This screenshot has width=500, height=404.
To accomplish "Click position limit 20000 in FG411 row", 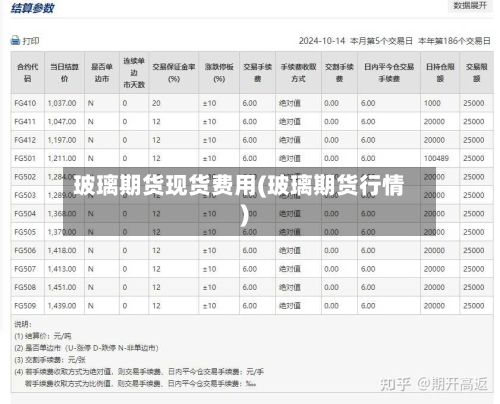I will 434,122.
